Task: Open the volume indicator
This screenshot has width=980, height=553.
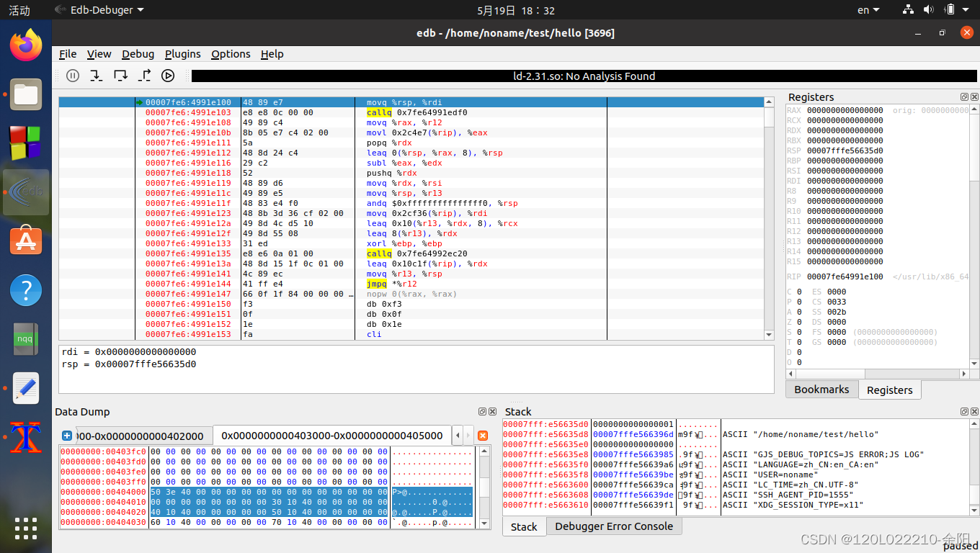Action: point(929,10)
